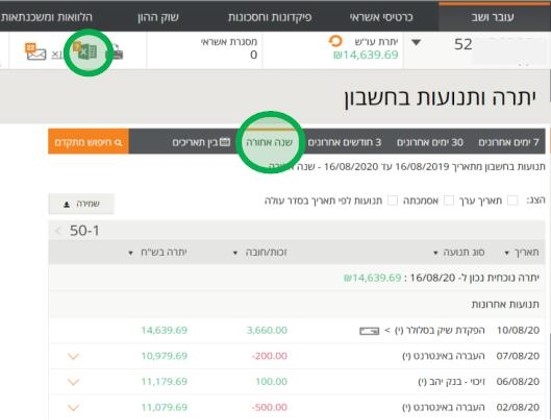
Task: Open the כרטיסי אשראי menu tab
Action: click(x=381, y=17)
